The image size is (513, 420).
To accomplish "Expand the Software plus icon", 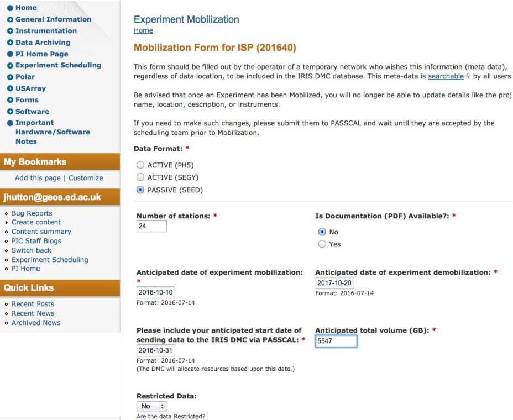I will click(10, 112).
